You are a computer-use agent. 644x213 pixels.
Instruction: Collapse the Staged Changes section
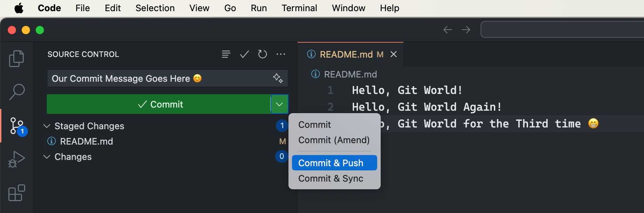[x=47, y=126]
